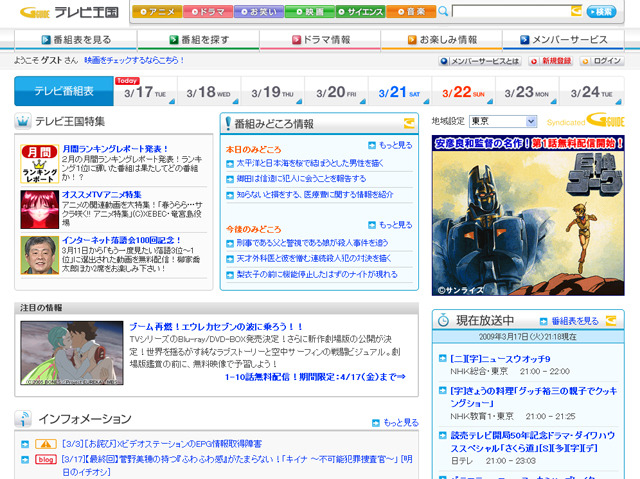
Task: Open 月間ランキングレポート発表！ link
Action: point(115,149)
